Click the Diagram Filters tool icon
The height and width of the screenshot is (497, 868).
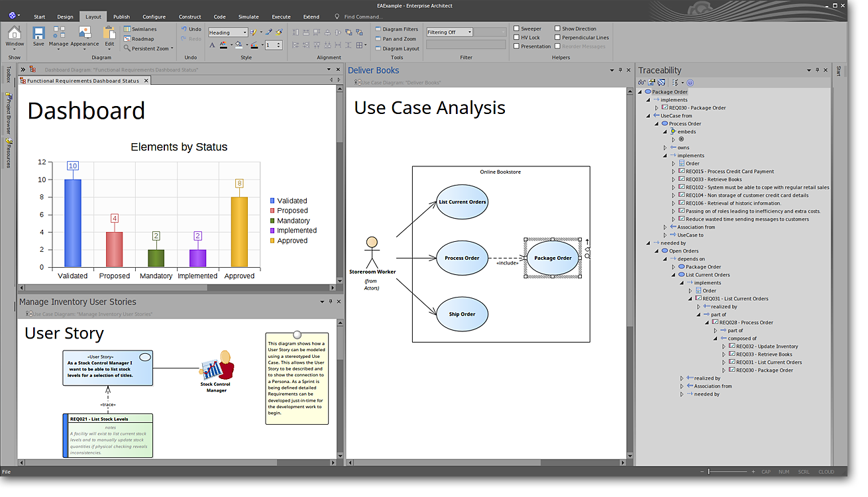pos(378,29)
